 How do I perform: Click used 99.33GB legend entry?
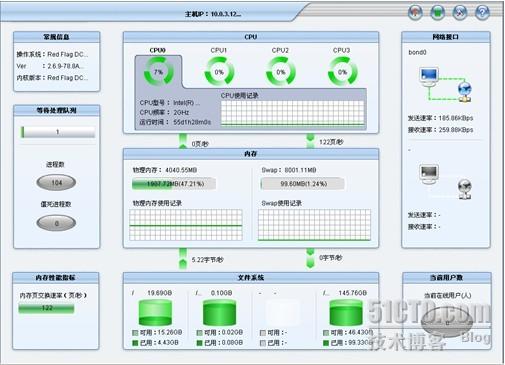(348, 342)
